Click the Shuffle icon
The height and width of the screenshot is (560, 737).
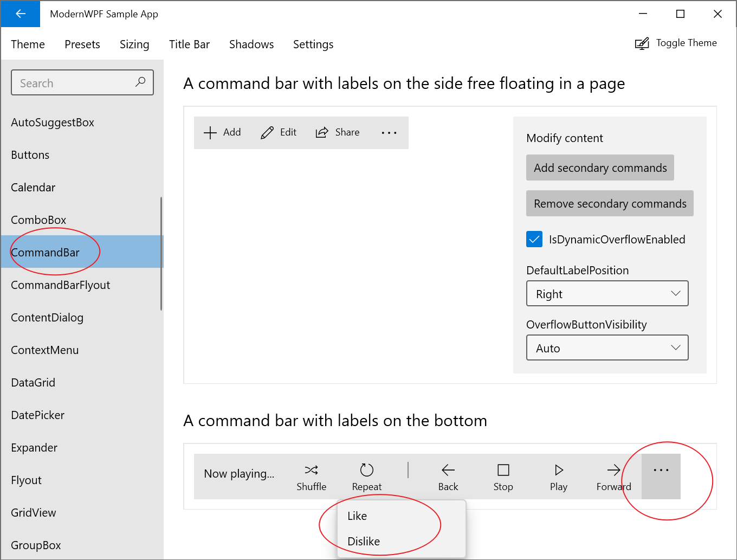(x=311, y=469)
